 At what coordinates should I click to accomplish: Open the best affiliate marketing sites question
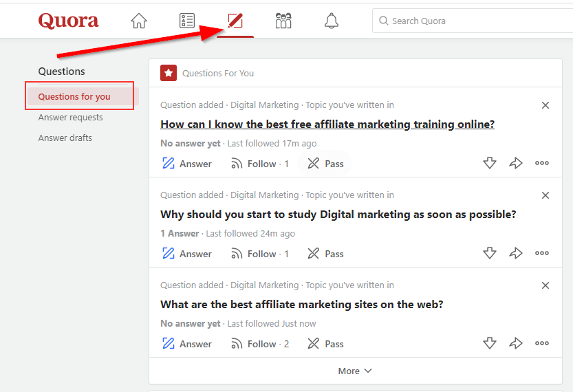pos(302,305)
